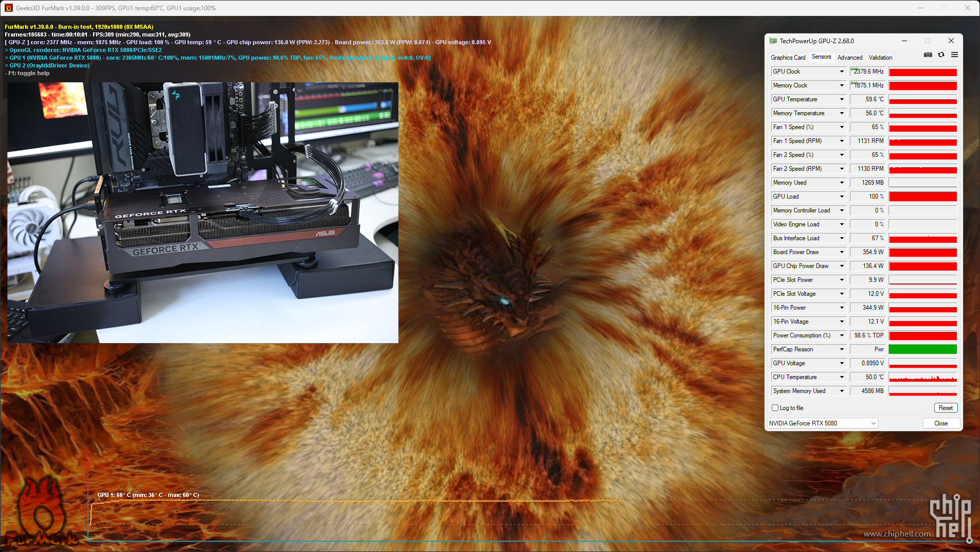The image size is (980, 552).
Task: Click the embedded graphics card photo
Action: coord(203,212)
